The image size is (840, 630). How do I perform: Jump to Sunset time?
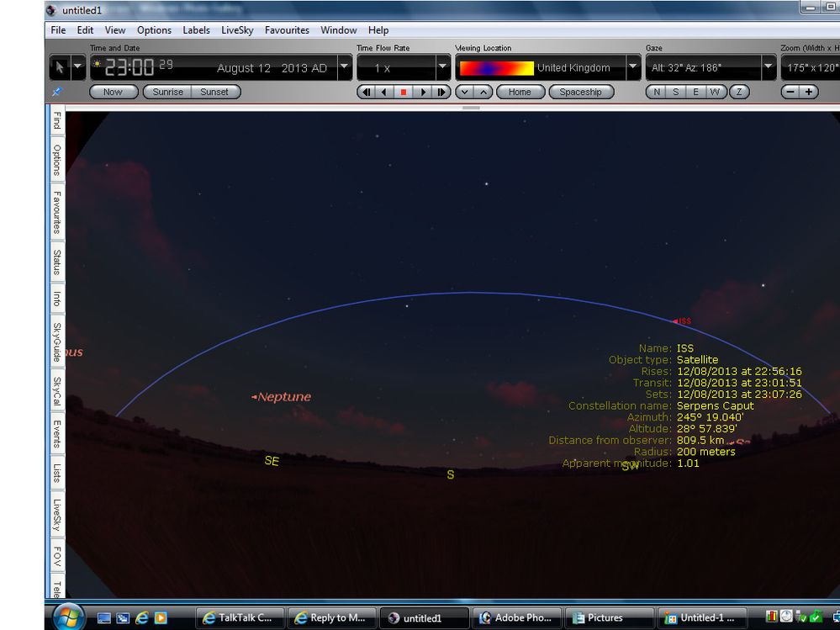(214, 93)
